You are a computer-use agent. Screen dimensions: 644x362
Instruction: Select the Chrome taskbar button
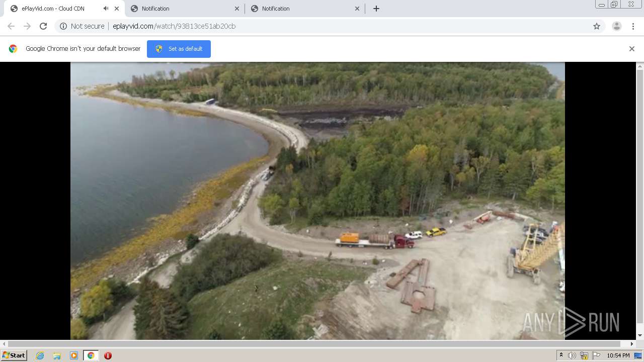pyautogui.click(x=91, y=355)
